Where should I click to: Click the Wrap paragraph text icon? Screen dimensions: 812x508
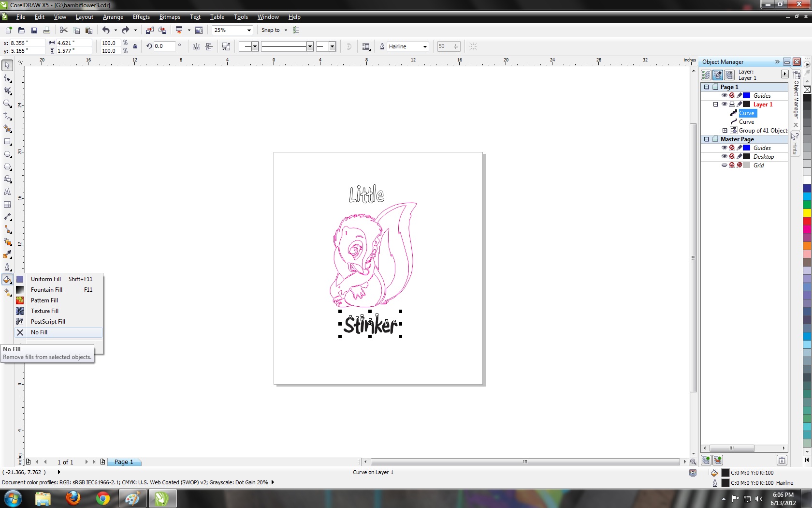[366, 46]
